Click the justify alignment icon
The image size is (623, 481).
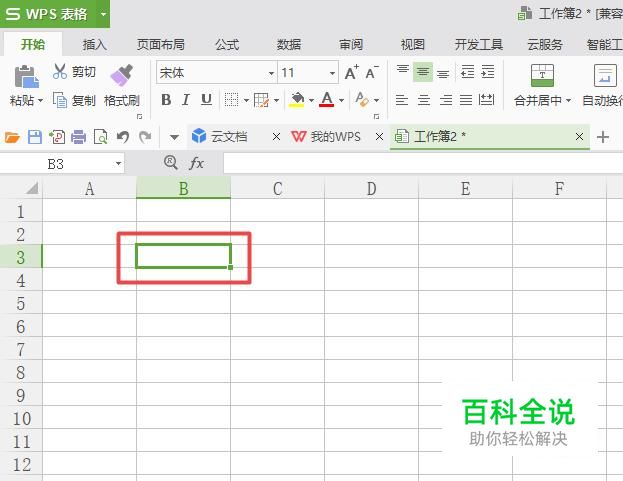pyautogui.click(x=466, y=100)
